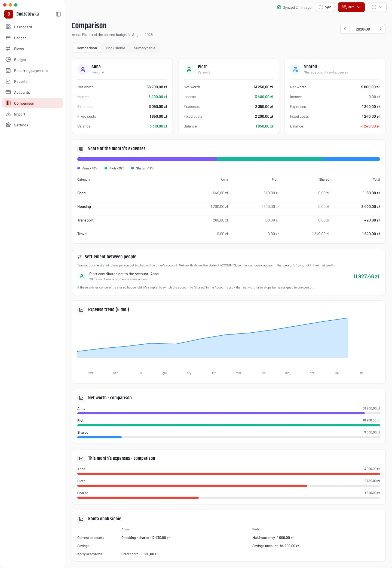
Task: Open the Both person selector dropdown
Action: point(351,7)
